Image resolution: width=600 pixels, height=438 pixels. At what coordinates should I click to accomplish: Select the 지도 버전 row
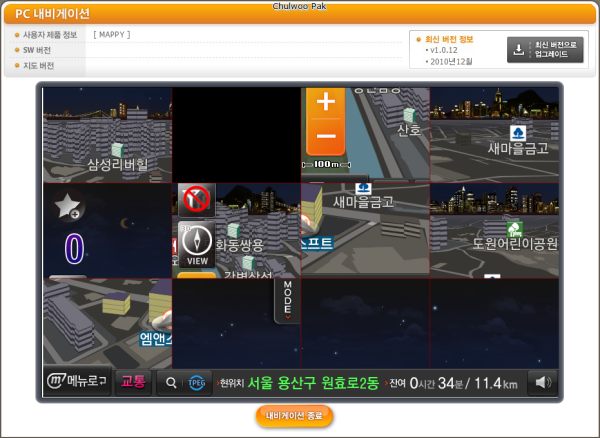coord(39,66)
